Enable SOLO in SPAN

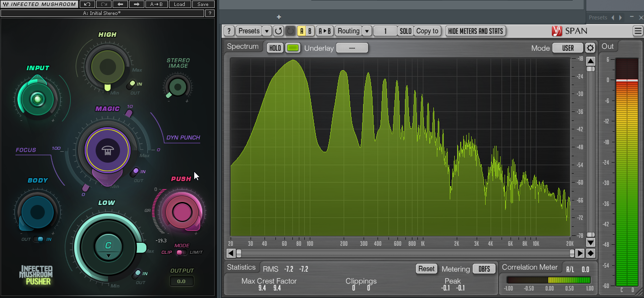point(405,31)
